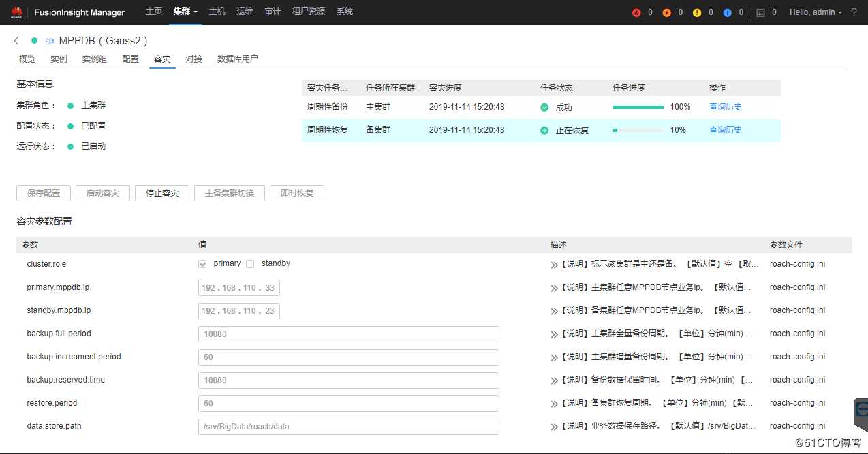Viewport: 868px width, 454px height.
Task: Uncheck the primary checkbox for cluster.role
Action: (x=202, y=263)
